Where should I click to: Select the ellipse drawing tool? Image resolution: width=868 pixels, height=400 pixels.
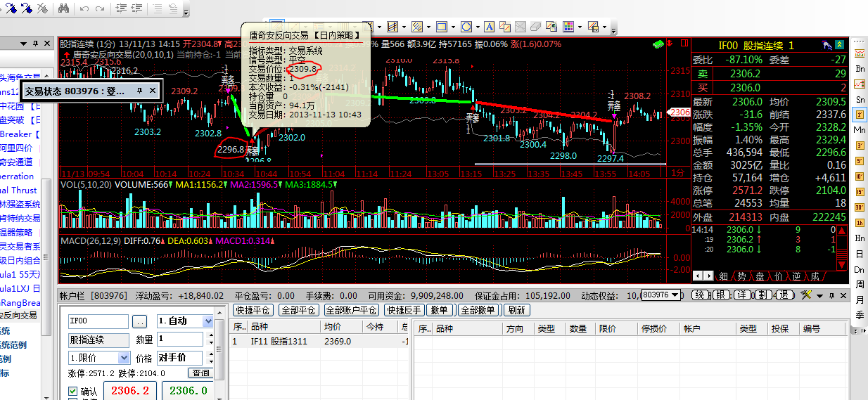point(466,27)
